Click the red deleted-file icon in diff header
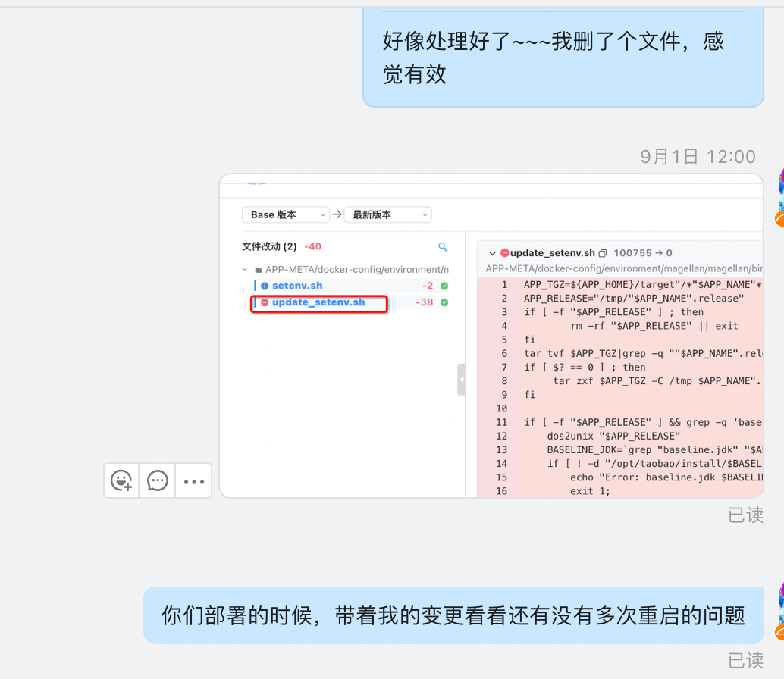This screenshot has width=784, height=679. tap(504, 253)
